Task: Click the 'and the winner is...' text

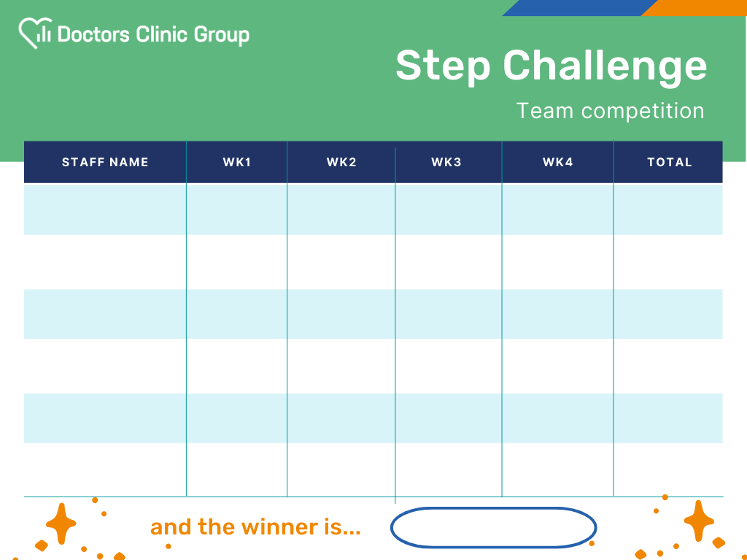Action: 255,527
